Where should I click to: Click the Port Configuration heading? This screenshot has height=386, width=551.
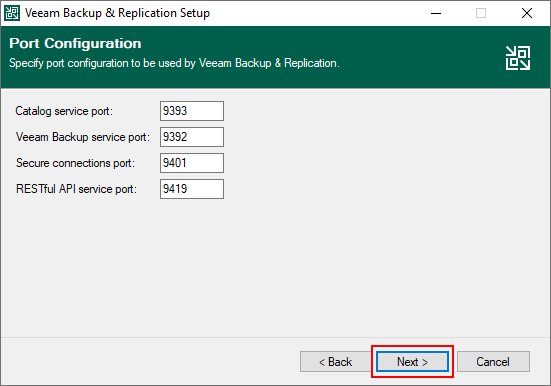(75, 43)
